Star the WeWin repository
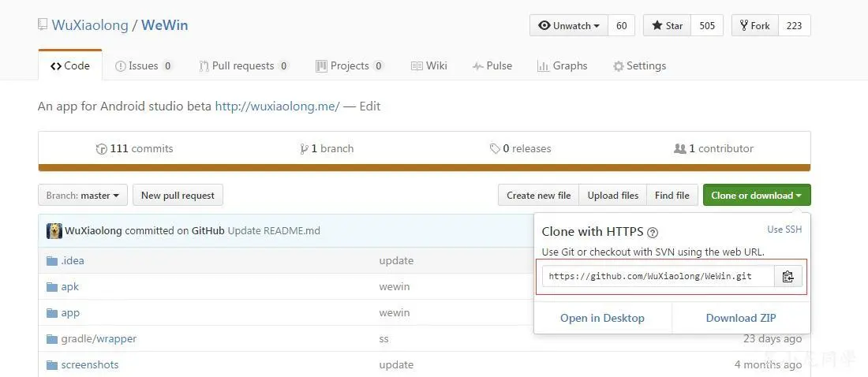Image resolution: width=868 pixels, height=377 pixels. point(667,25)
